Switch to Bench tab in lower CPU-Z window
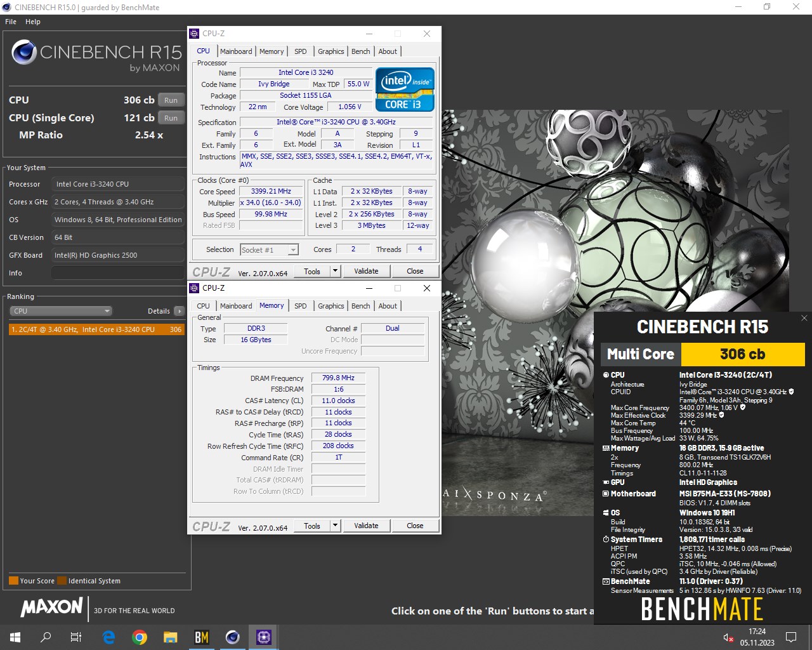This screenshot has height=650, width=812. (361, 306)
